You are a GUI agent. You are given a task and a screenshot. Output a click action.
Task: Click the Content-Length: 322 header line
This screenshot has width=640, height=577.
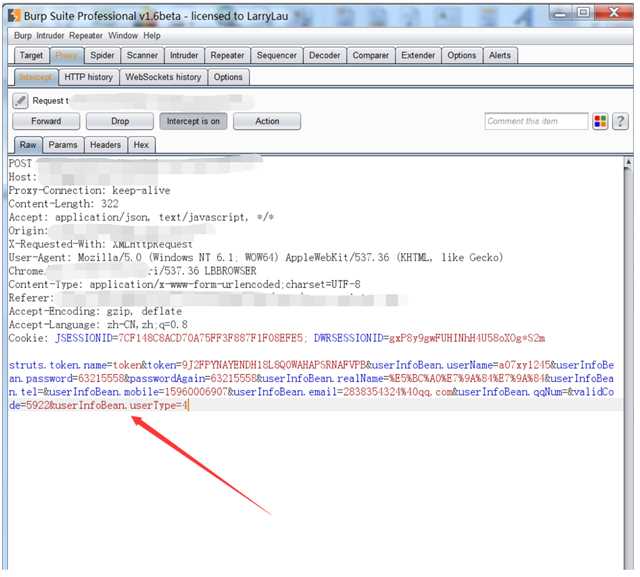click(x=64, y=204)
